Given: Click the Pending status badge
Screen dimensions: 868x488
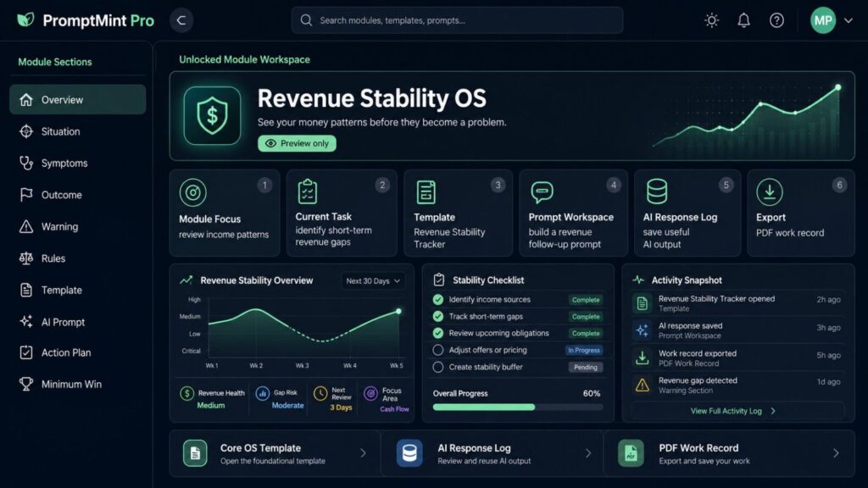Looking at the screenshot, I should click(586, 367).
